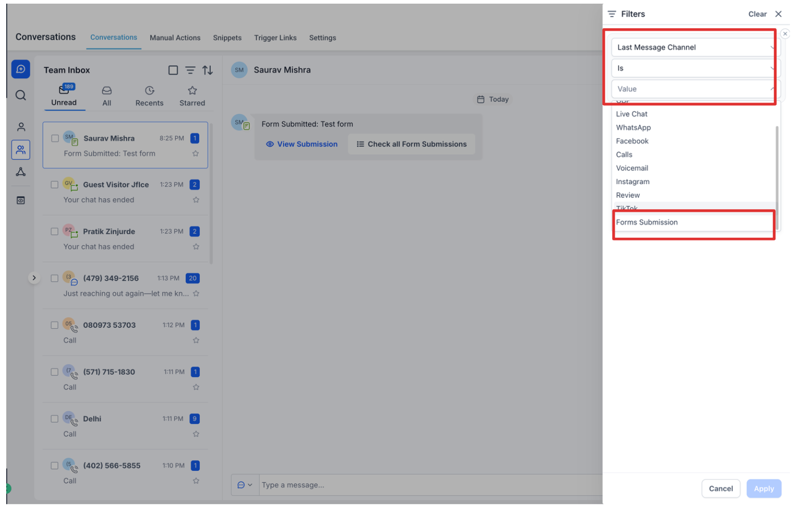Click the View Submission link
Viewport: 812px width, 511px height.
pos(302,144)
